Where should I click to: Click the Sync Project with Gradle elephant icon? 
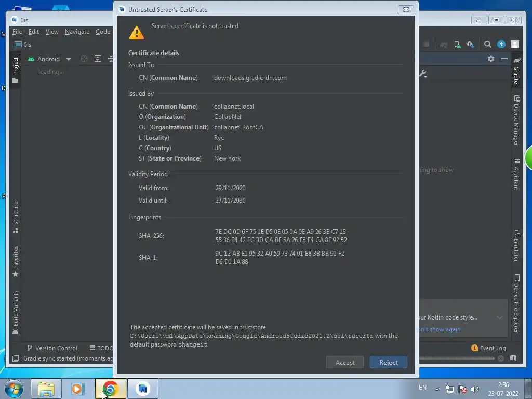tap(444, 45)
